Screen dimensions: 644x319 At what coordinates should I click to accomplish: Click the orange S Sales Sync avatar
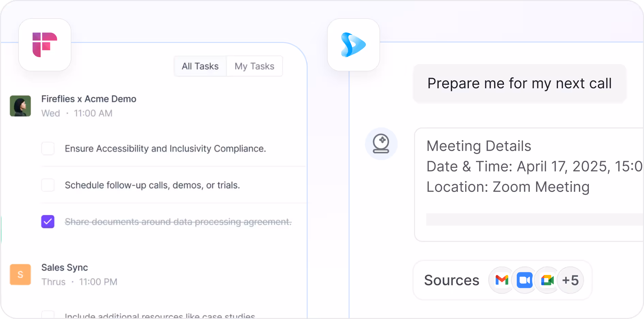(x=20, y=274)
